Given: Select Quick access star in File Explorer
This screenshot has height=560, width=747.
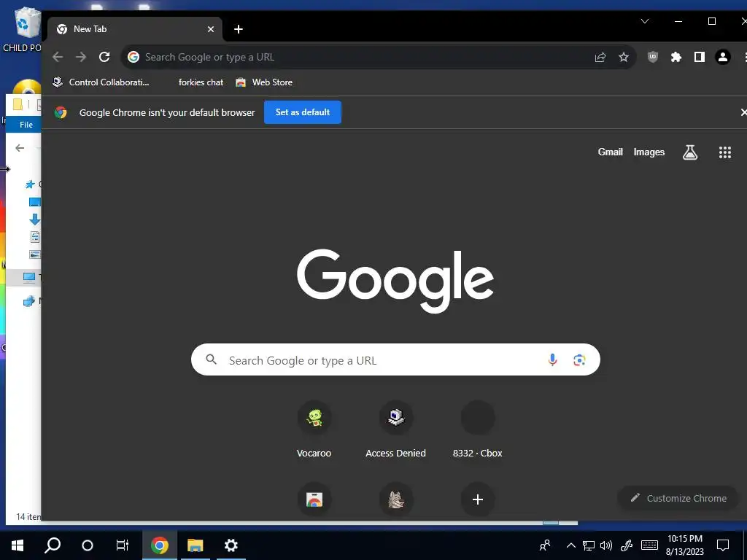Looking at the screenshot, I should pos(30,184).
